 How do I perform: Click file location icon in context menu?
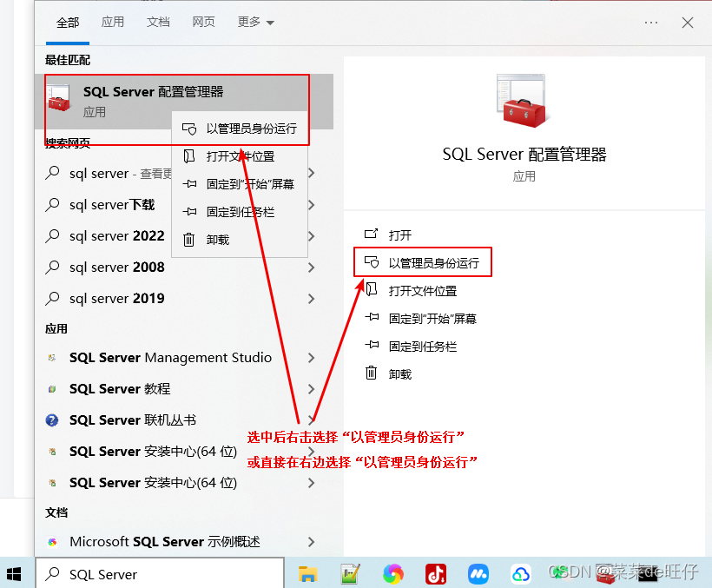tap(189, 156)
